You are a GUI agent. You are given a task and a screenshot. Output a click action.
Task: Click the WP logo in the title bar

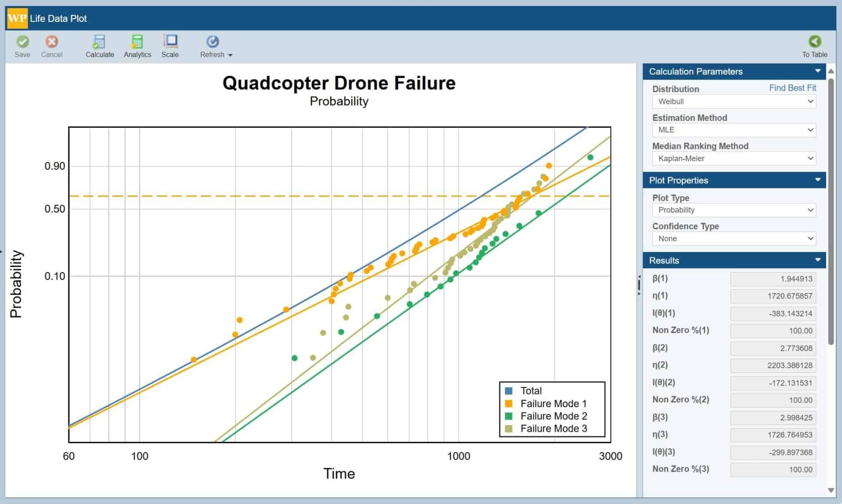16,18
